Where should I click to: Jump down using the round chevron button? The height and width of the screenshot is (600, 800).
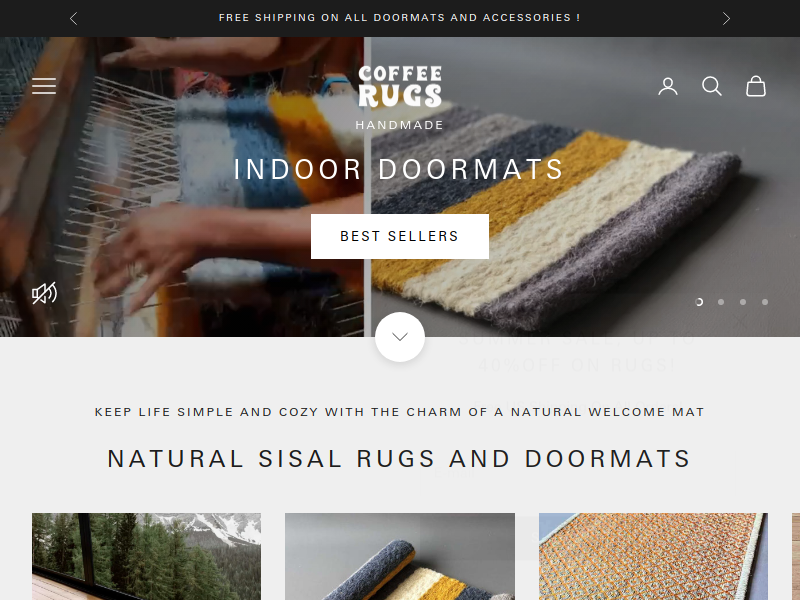400,337
